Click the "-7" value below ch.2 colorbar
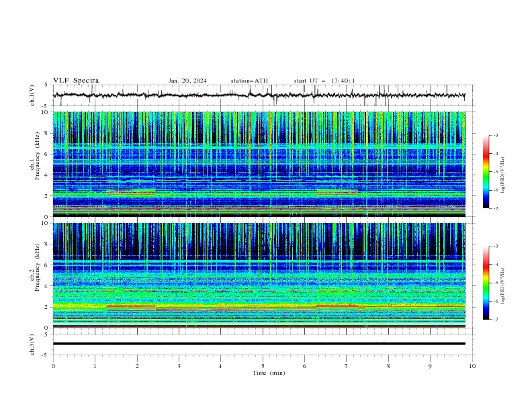Screen dimensions: 532x411 pyautogui.click(x=495, y=319)
